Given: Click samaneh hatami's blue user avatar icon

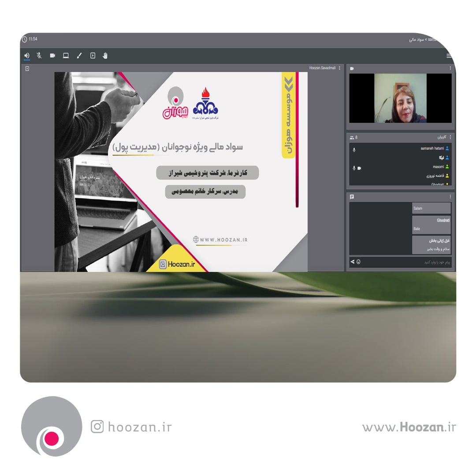Looking at the screenshot, I should coord(447,149).
